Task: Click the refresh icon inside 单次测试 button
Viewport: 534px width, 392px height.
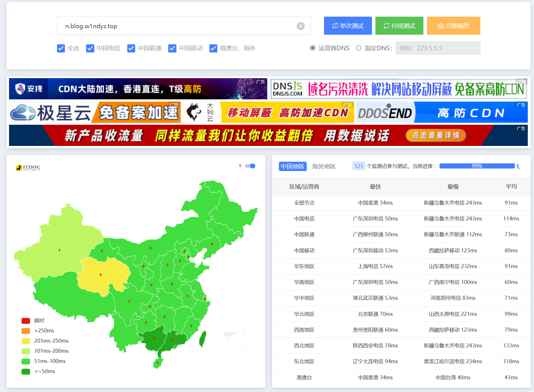Action: click(335, 25)
